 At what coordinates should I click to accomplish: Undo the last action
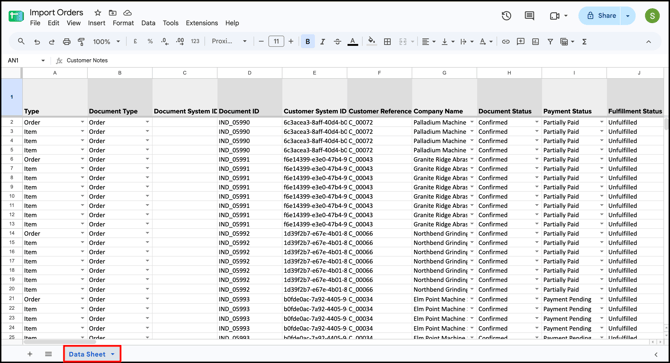coord(37,41)
